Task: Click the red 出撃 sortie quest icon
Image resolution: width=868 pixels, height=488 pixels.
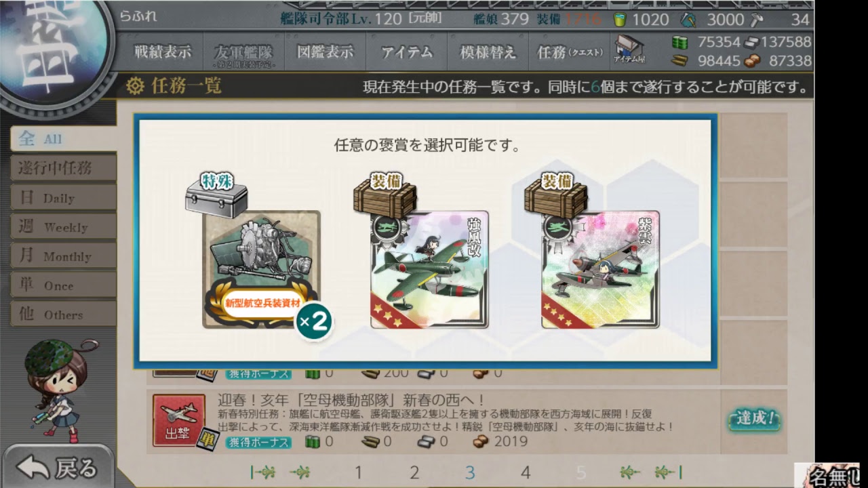Action: click(x=179, y=420)
